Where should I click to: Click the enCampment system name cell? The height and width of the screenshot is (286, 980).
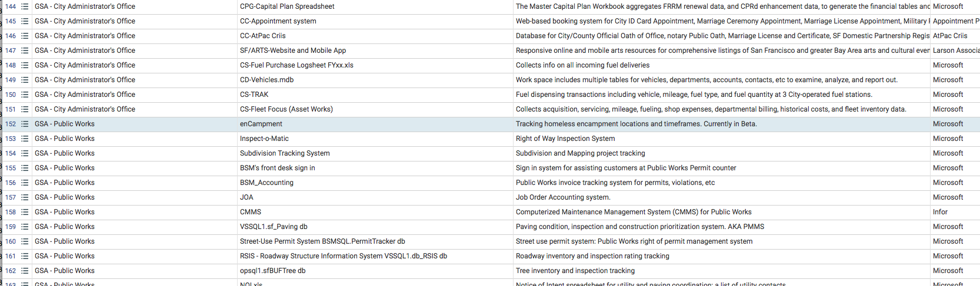tap(375, 124)
